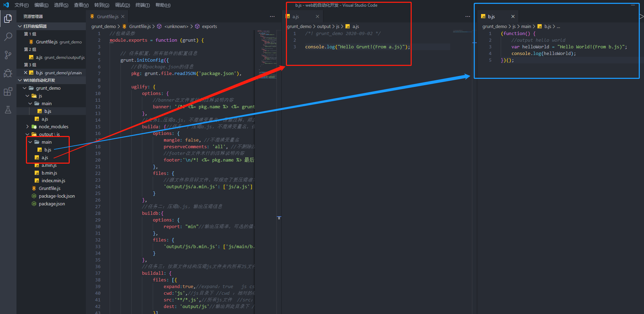Click line number 16 in Gruntfile.js gutter
Image resolution: width=644 pixels, height=314 pixels.
point(98,133)
